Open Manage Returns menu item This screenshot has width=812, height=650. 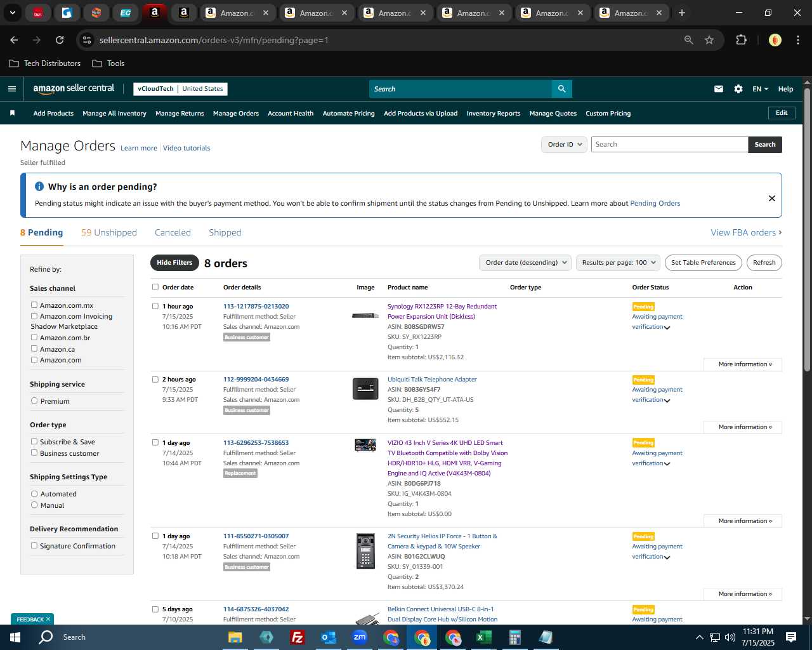(x=180, y=114)
